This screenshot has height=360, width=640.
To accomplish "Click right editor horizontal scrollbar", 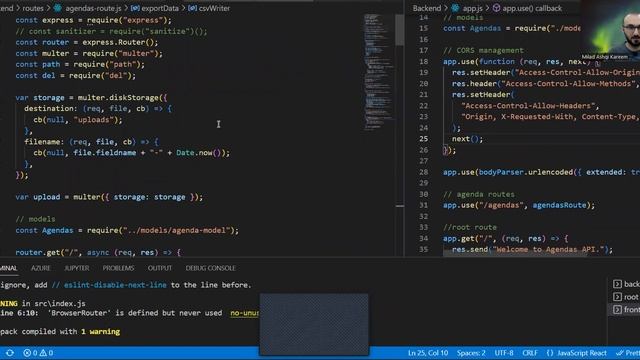I will click(x=515, y=253).
